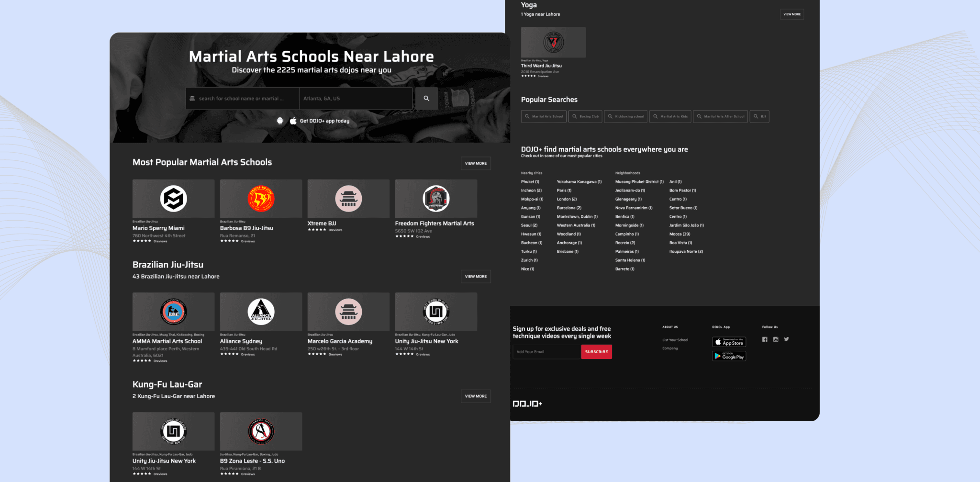Open Barcelona (2) under Nearby cities

pos(568,208)
